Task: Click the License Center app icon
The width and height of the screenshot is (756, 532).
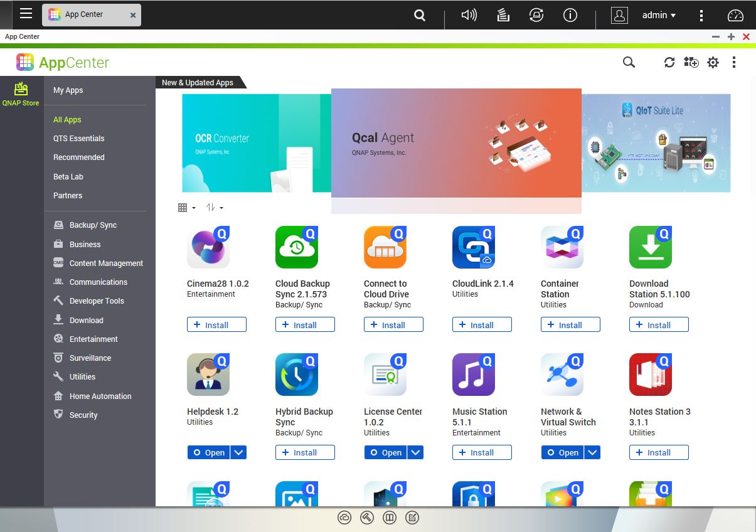Action: (385, 375)
